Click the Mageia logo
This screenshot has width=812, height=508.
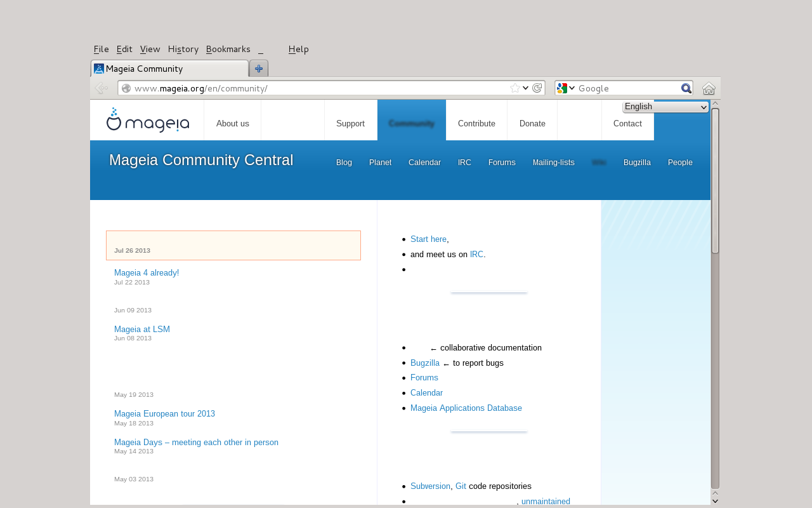[x=148, y=120]
